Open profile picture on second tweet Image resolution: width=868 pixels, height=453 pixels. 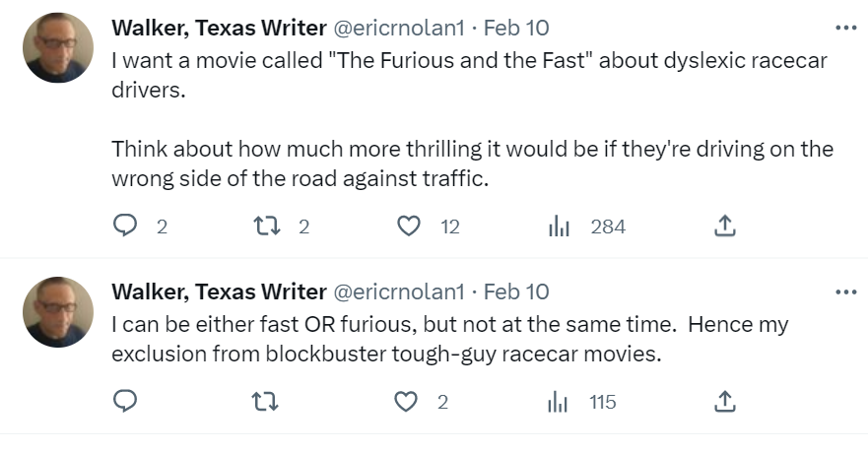(x=58, y=311)
